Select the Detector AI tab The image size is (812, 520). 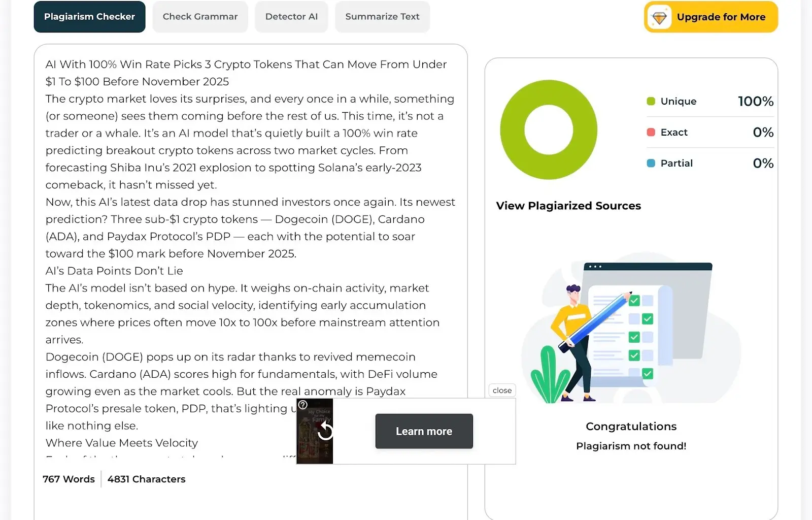point(291,17)
